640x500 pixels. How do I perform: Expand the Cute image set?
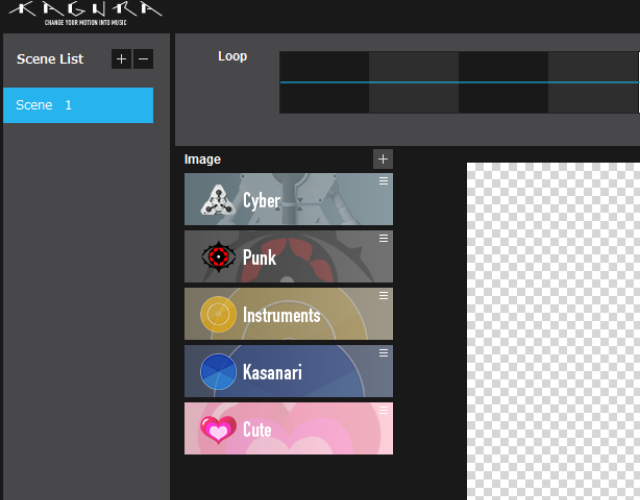pos(289,429)
